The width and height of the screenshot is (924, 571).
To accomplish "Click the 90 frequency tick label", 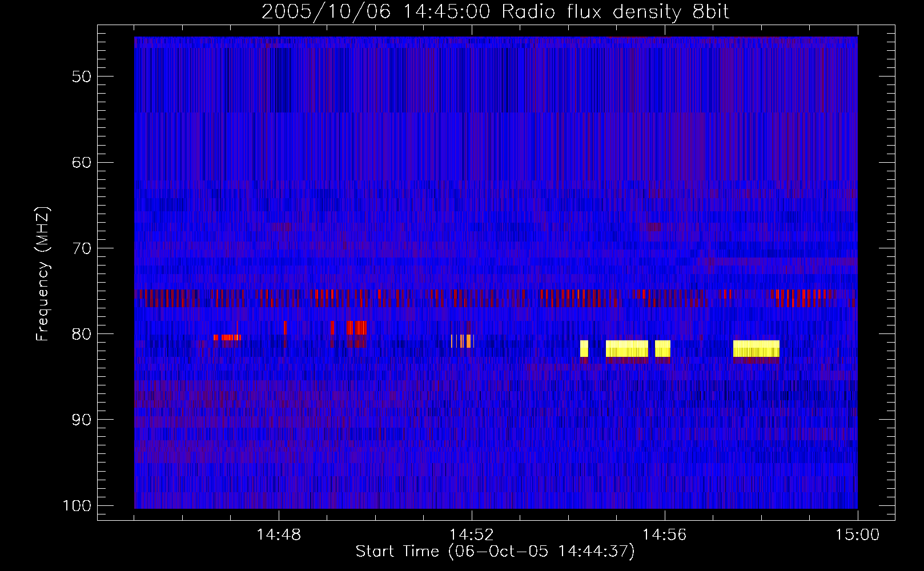I will tap(81, 420).
